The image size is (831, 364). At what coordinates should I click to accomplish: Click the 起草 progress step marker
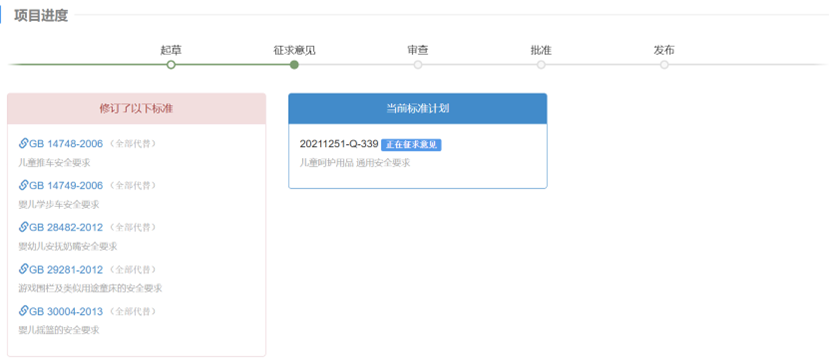tap(171, 65)
